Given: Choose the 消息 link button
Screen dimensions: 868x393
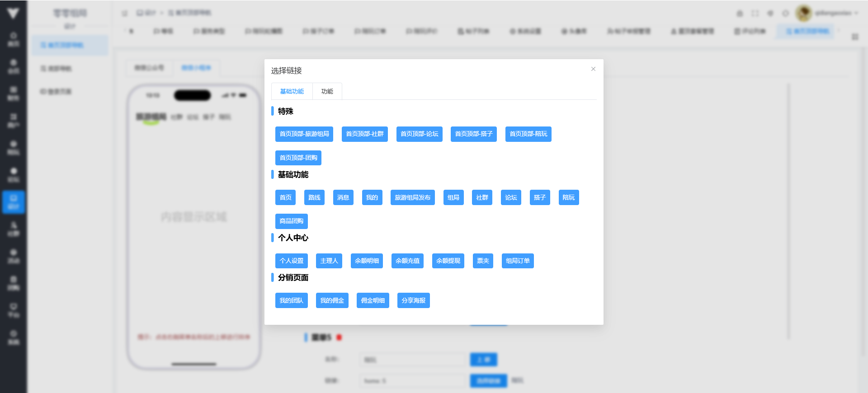Looking at the screenshot, I should pyautogui.click(x=343, y=197).
